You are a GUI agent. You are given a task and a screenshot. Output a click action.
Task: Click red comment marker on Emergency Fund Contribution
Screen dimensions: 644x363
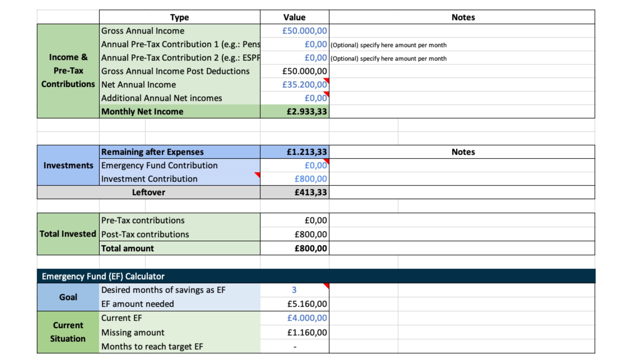[x=327, y=161]
